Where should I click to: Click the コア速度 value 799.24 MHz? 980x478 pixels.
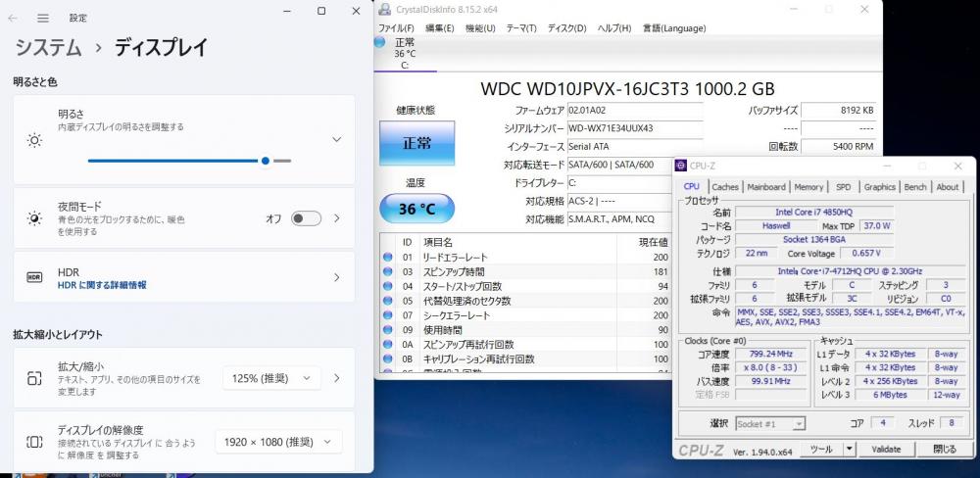770,353
